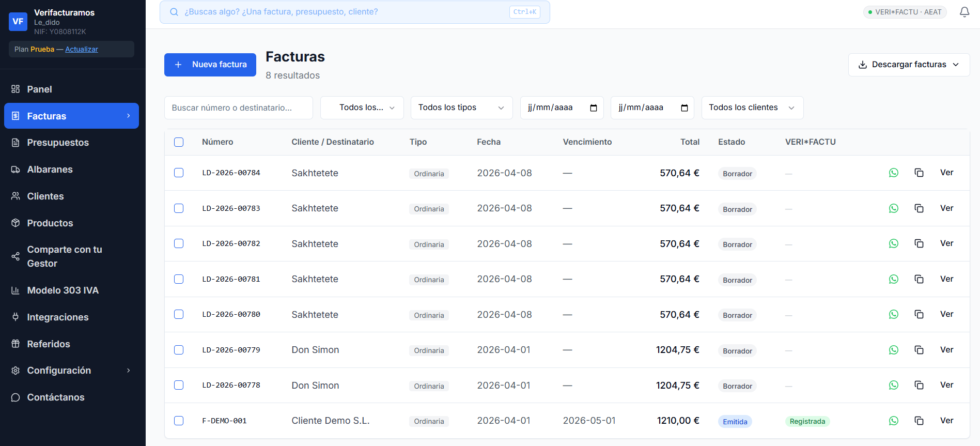
Task: Open the Todos los tipos dropdown
Action: click(461, 107)
